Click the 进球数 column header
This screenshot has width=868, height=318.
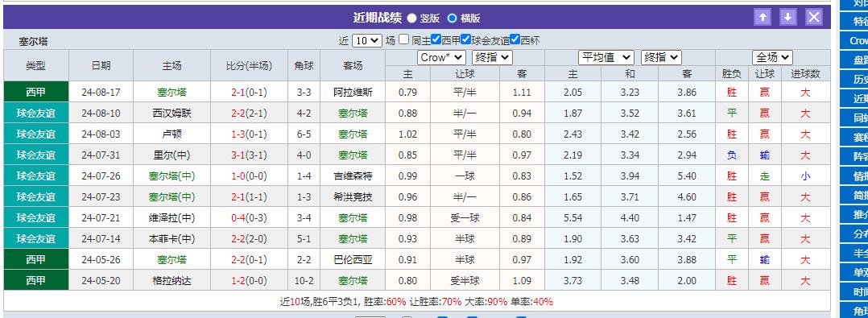point(805,73)
